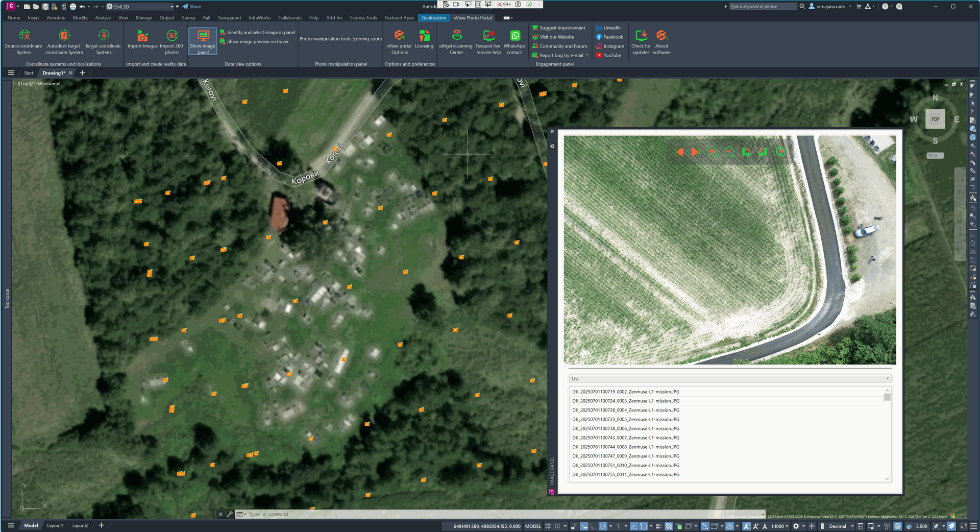Toggle drawing grid display in status bar
The image size is (980, 532).
(548, 526)
